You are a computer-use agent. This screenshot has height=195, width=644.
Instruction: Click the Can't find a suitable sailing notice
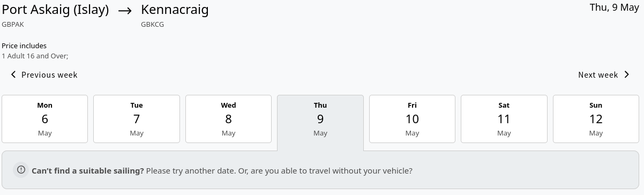[322, 170]
